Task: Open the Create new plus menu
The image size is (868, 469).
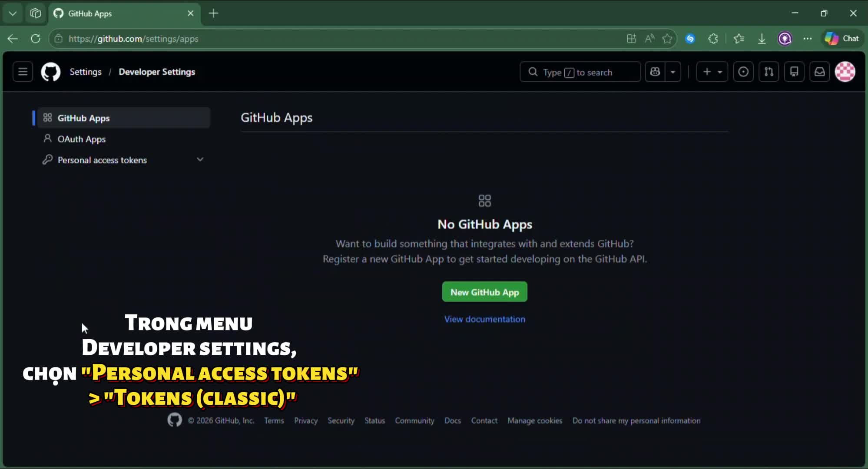Action: coord(712,72)
